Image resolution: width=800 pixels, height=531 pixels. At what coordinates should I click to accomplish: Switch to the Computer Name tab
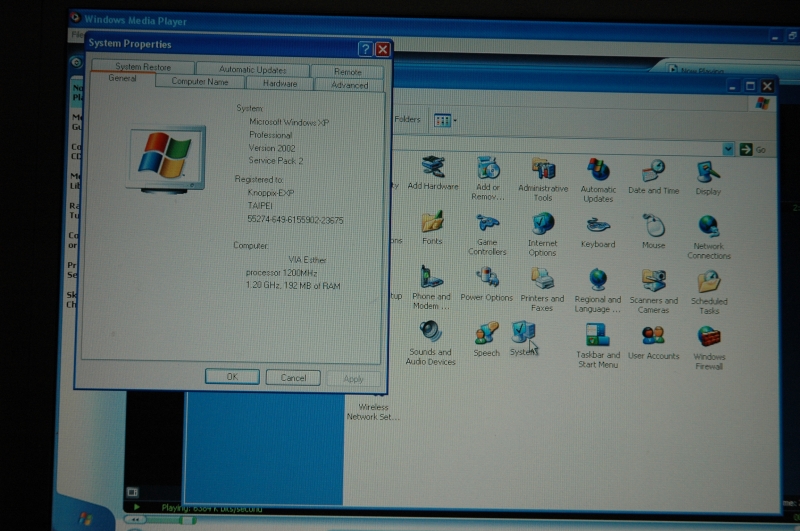click(199, 82)
